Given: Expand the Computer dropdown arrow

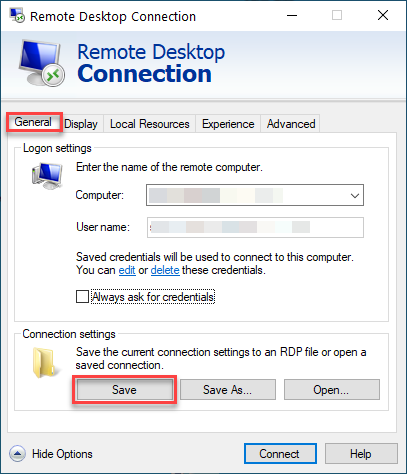Looking at the screenshot, I should pos(355,195).
